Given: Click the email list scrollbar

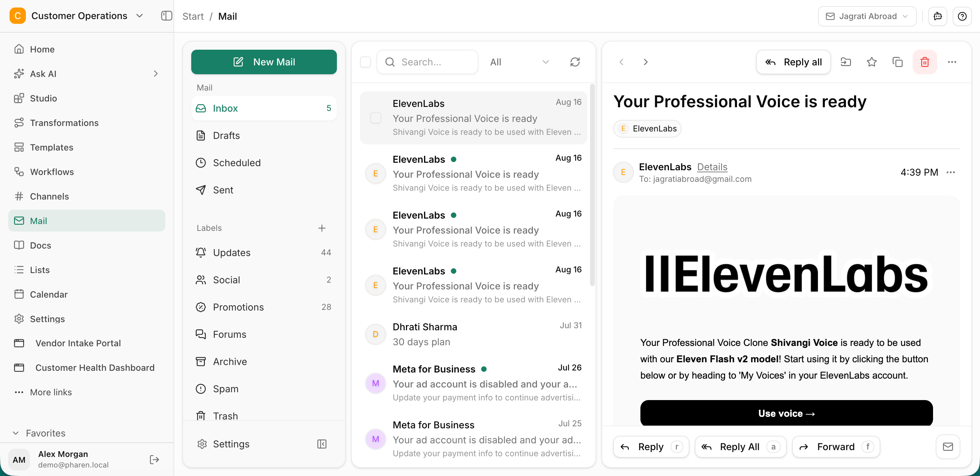Looking at the screenshot, I should point(592,185).
